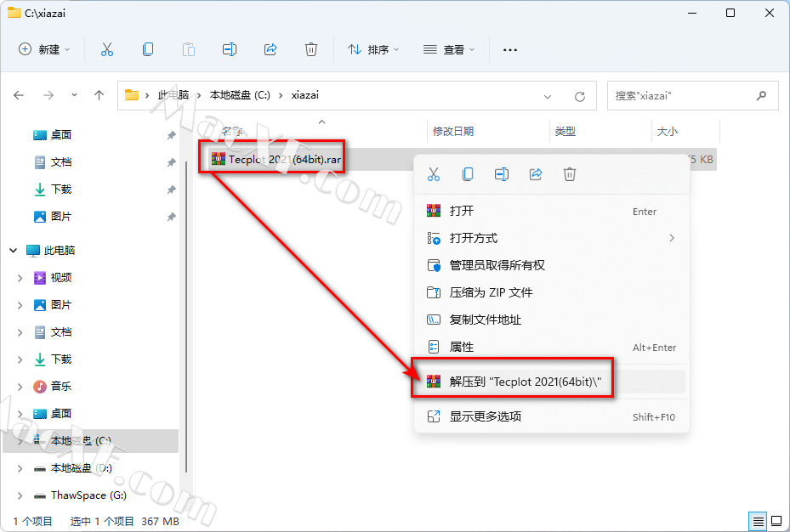
Task: Click the Copy icon in the toolbar
Action: coord(148,49)
